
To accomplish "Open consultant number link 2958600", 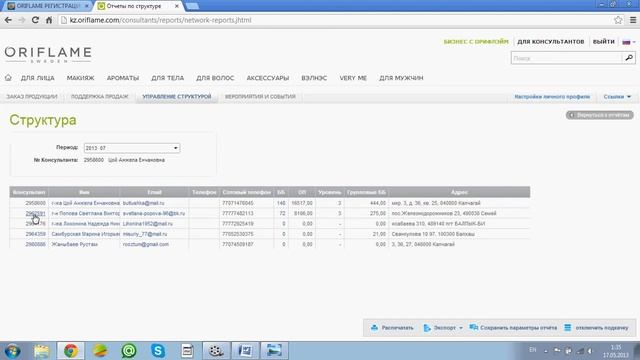I will pyautogui.click(x=36, y=203).
